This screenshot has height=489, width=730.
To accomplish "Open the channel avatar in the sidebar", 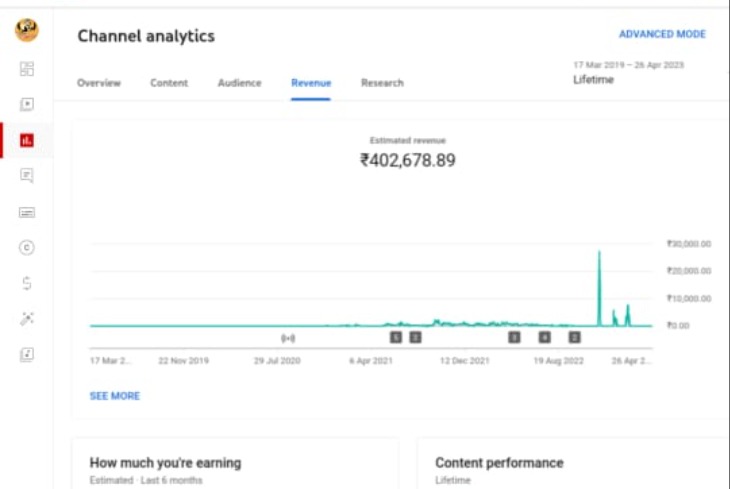I will point(27,30).
